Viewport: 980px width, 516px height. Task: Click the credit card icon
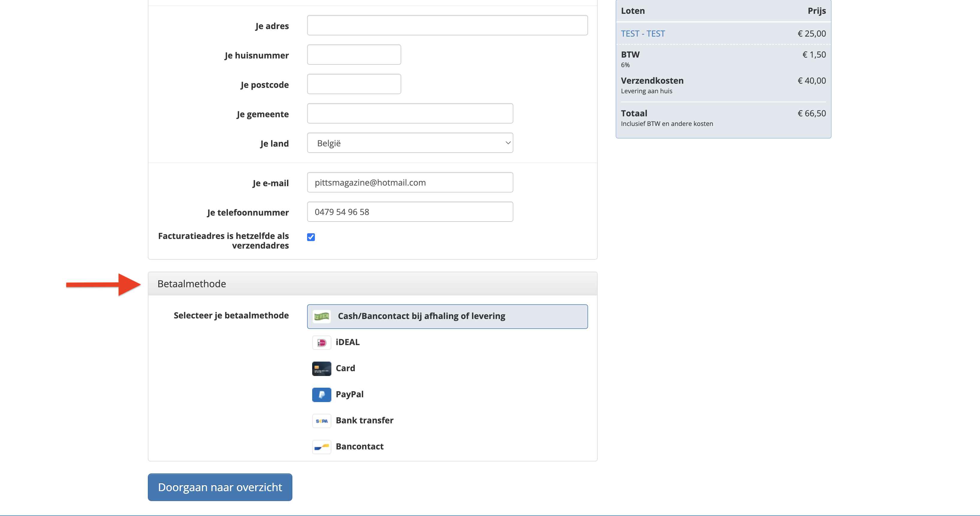(x=321, y=368)
